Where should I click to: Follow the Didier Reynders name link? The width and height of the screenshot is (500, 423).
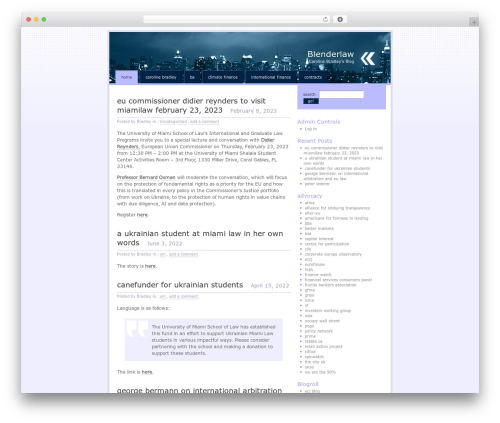click(x=195, y=143)
